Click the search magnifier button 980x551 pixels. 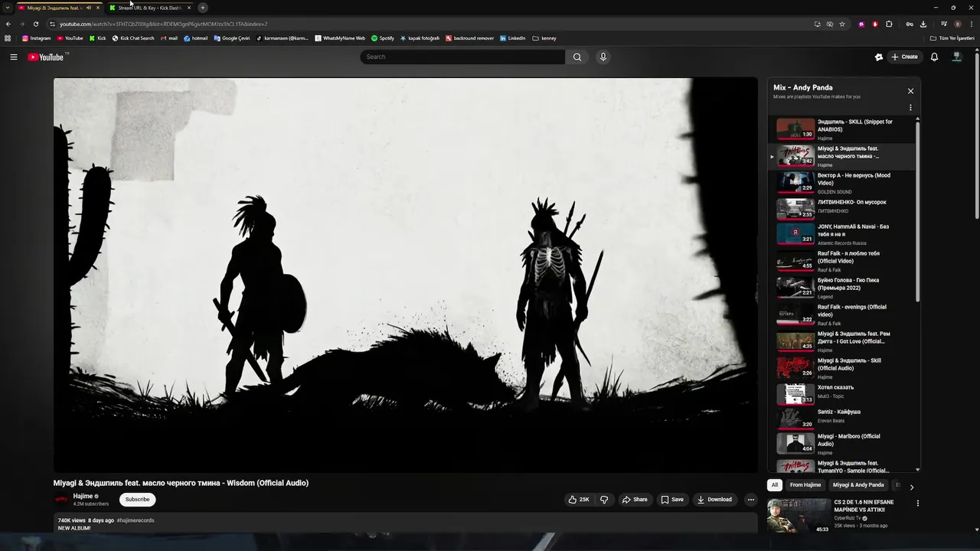click(577, 57)
